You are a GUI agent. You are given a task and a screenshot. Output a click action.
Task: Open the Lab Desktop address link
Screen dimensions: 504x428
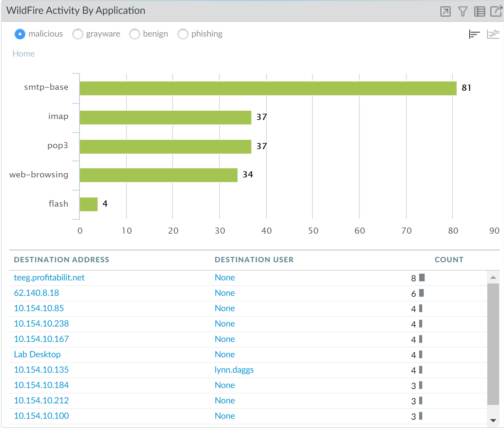point(37,355)
